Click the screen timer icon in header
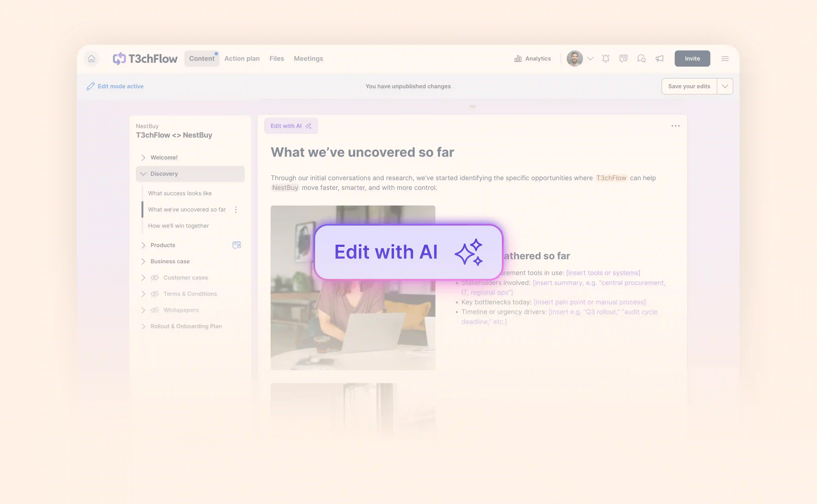 click(623, 59)
